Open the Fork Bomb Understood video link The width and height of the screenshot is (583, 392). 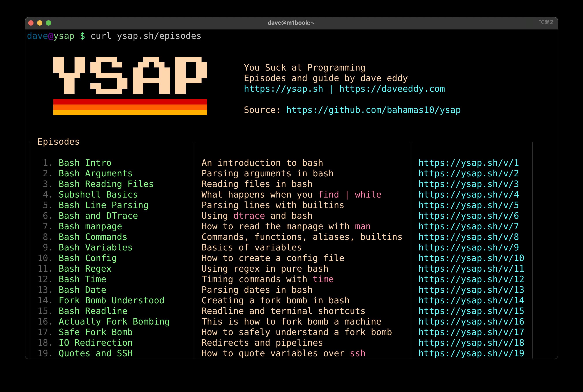click(471, 300)
